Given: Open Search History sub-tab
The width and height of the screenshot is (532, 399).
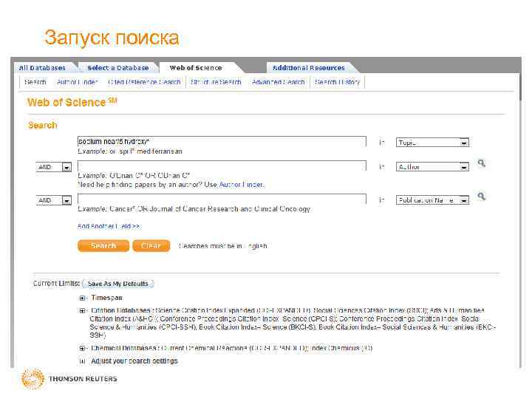Looking at the screenshot, I should [x=337, y=82].
